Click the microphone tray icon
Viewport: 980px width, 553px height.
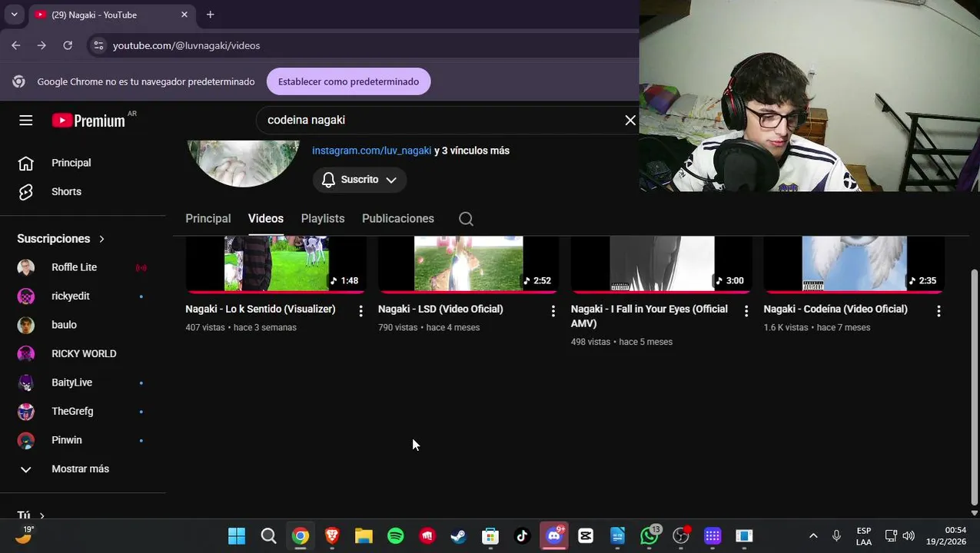click(836, 536)
